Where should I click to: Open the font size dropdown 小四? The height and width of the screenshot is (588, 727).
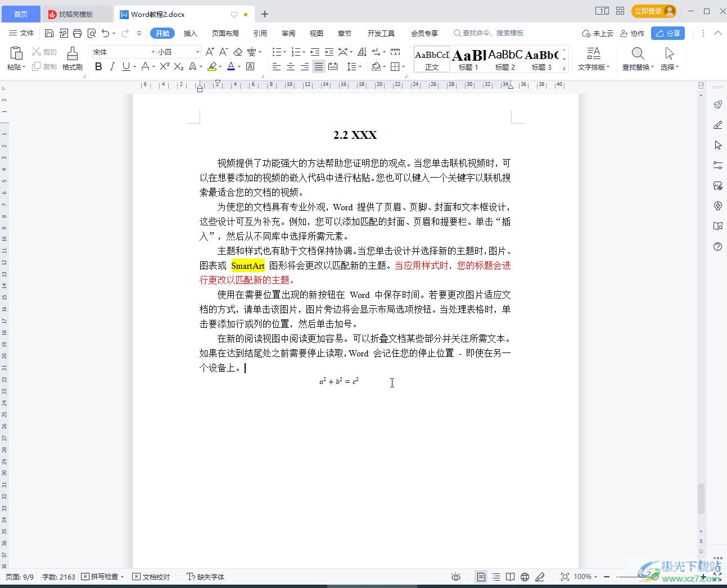pos(197,52)
